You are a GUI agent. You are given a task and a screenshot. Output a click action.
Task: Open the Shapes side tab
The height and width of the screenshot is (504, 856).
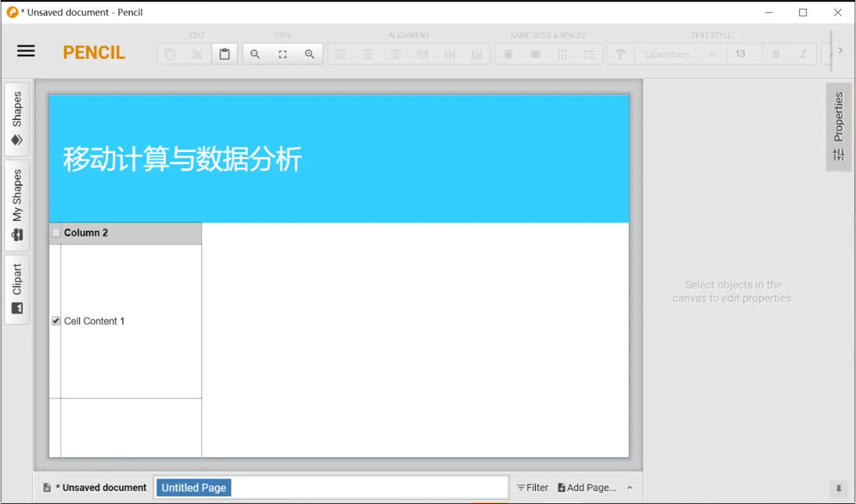click(x=17, y=118)
